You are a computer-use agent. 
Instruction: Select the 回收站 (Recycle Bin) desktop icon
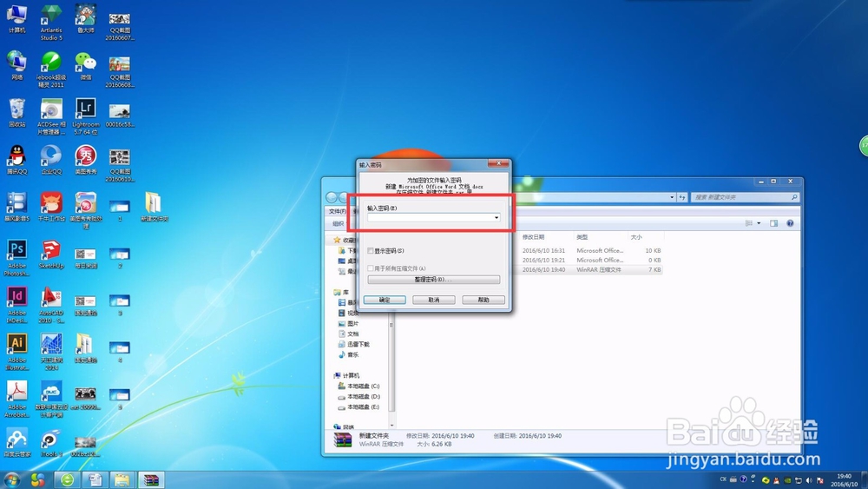[16, 112]
